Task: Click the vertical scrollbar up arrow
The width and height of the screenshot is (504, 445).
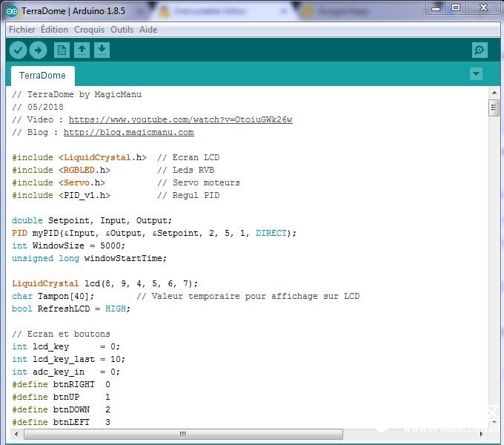Action: [494, 93]
